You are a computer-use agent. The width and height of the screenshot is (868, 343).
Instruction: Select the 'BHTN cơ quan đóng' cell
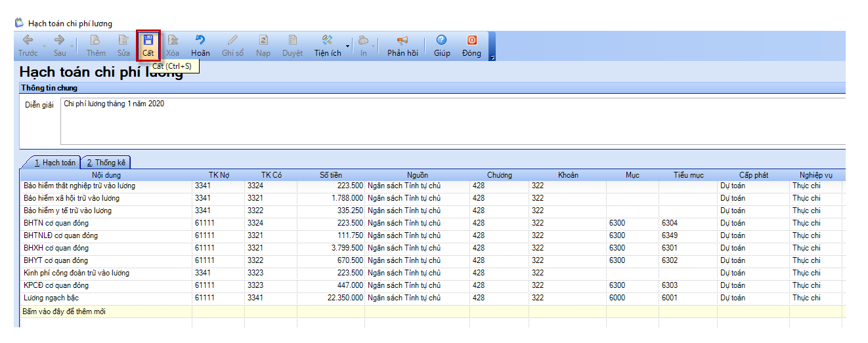click(x=106, y=223)
